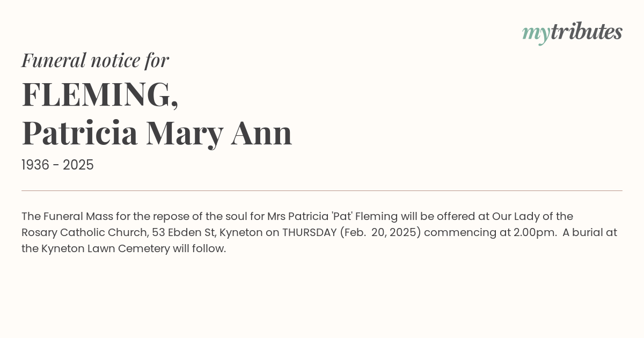Click "A burial at" phrase

[x=590, y=232]
